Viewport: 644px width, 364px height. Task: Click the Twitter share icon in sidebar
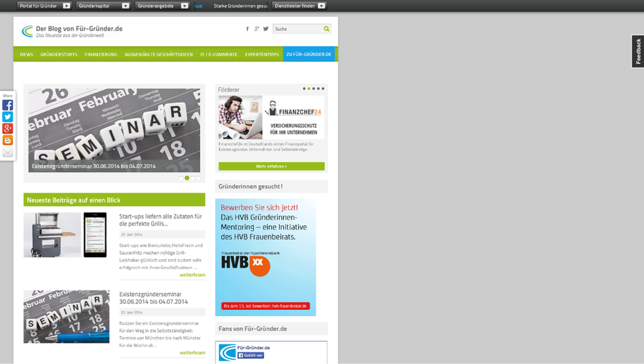(8, 117)
